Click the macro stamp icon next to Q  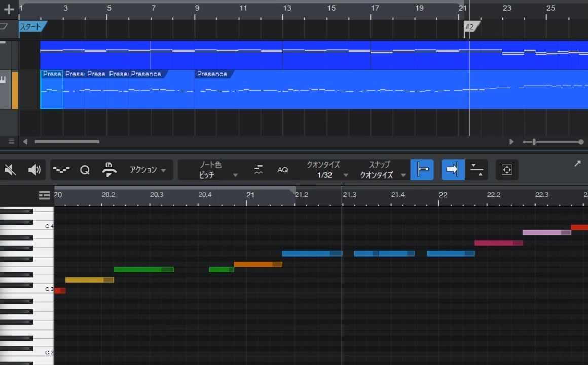click(x=109, y=169)
